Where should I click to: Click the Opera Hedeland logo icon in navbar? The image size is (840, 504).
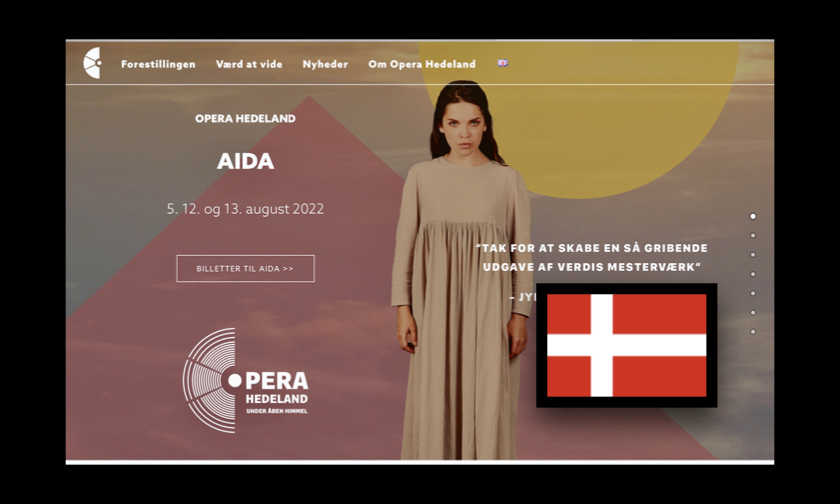click(92, 63)
